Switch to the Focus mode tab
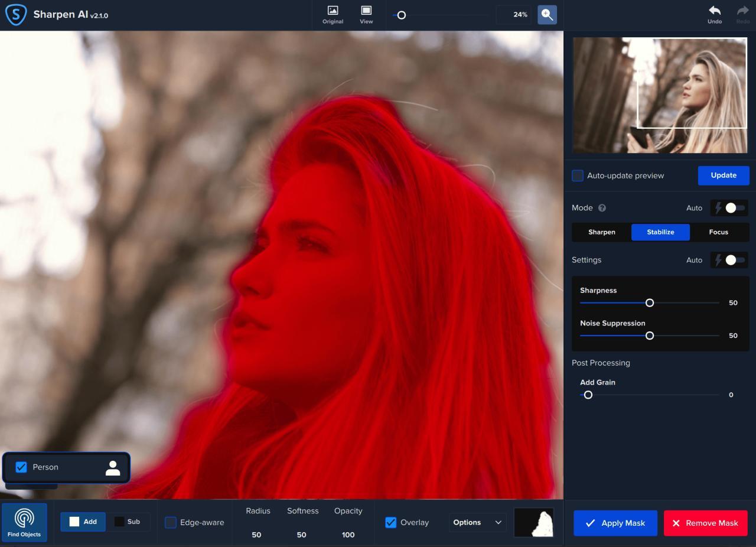Viewport: 756px width, 547px height. (x=718, y=232)
